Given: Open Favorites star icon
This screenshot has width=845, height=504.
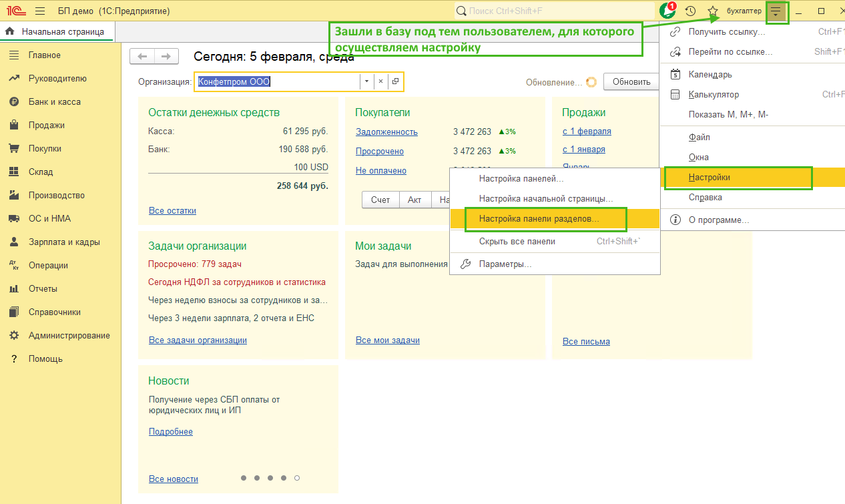Looking at the screenshot, I should click(x=713, y=11).
